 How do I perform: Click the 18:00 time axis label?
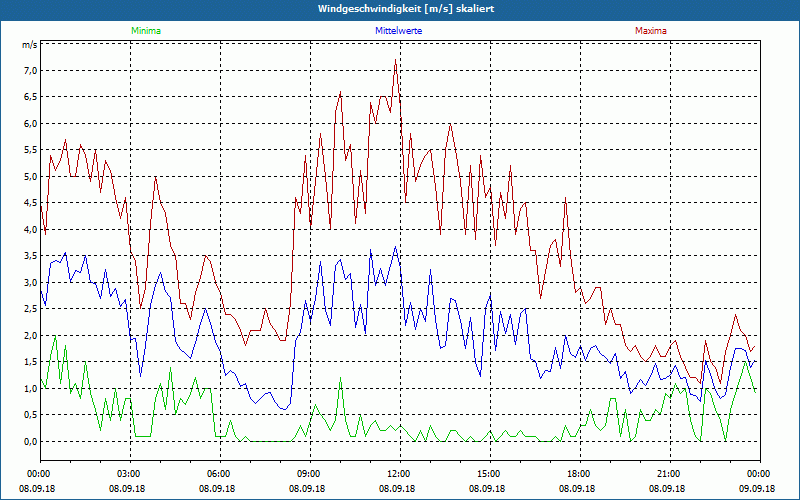pyautogui.click(x=580, y=474)
